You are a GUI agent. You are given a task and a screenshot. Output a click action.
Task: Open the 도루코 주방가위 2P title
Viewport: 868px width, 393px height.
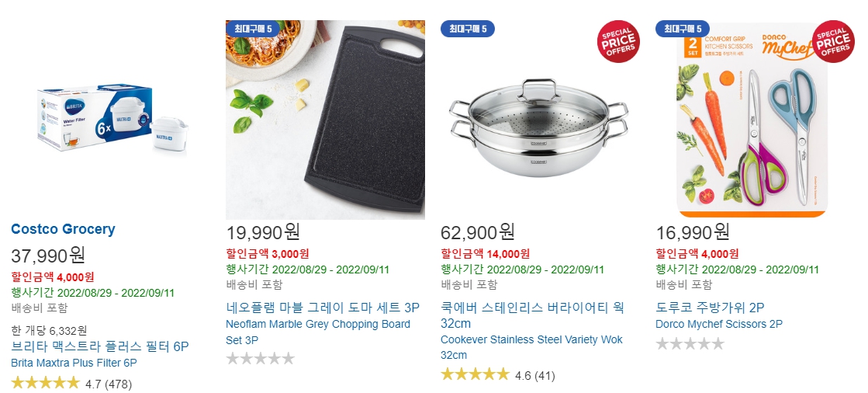tap(710, 308)
